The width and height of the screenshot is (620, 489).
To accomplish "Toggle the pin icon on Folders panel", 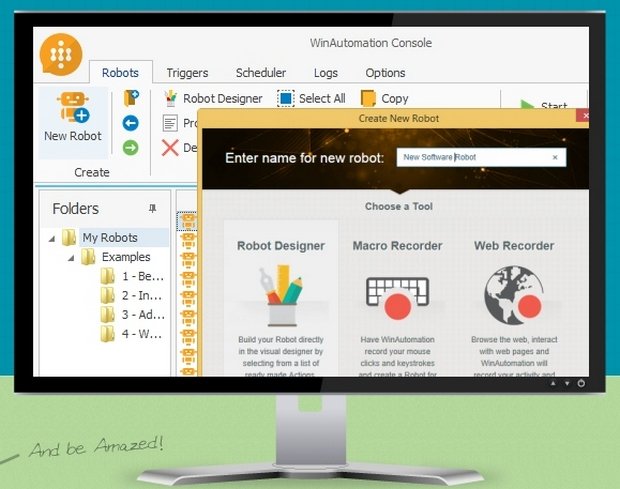I will tap(152, 208).
